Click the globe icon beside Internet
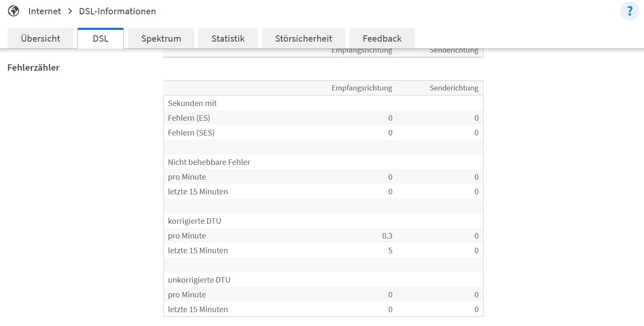This screenshot has height=326, width=644. click(13, 11)
